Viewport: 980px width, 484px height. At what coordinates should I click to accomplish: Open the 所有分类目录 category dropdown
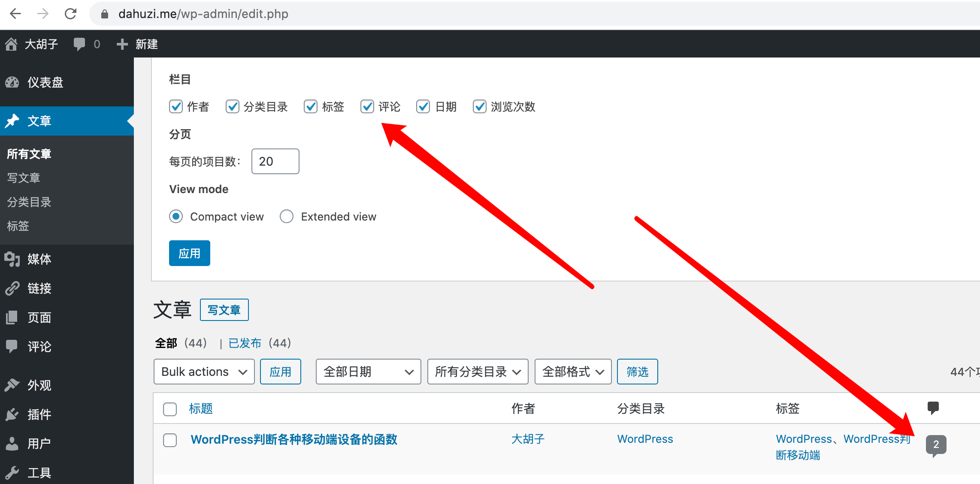478,372
